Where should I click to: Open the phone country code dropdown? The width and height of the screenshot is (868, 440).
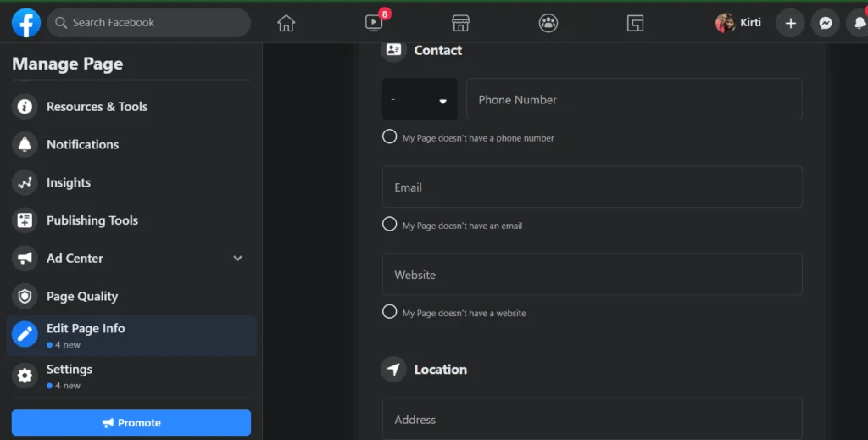tap(420, 100)
